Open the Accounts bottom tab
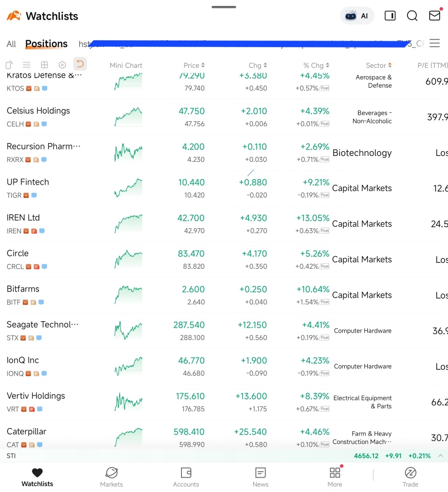The height and width of the screenshot is (492, 448). pos(186,477)
